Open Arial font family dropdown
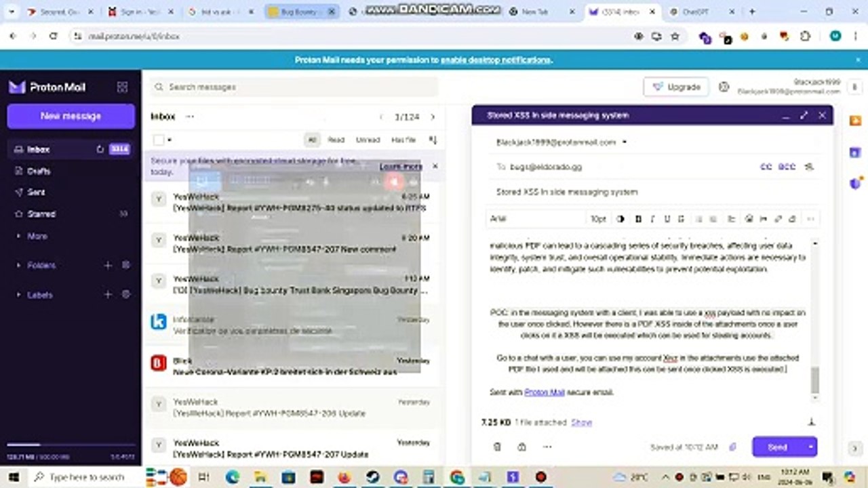This screenshot has width=868, height=488. click(536, 219)
